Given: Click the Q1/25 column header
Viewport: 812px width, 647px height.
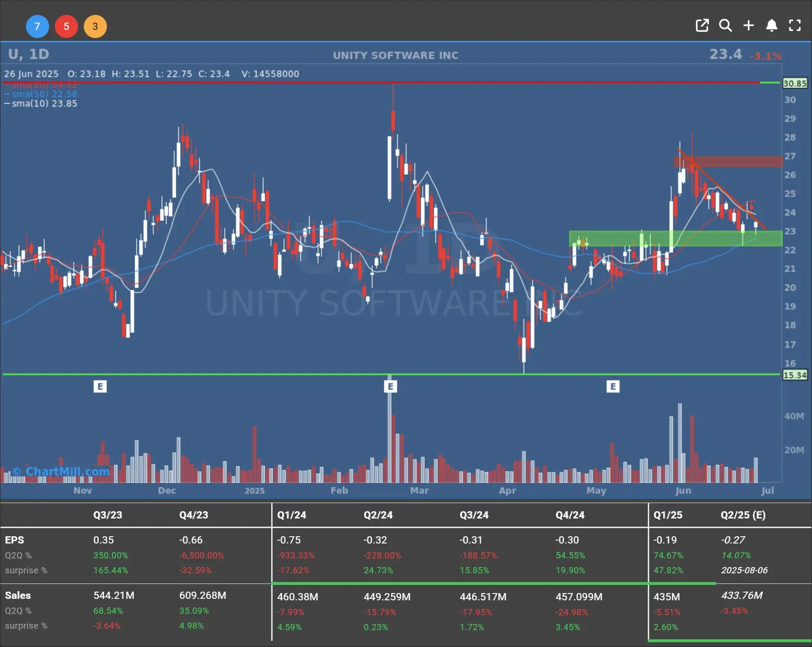Looking at the screenshot, I should [668, 515].
